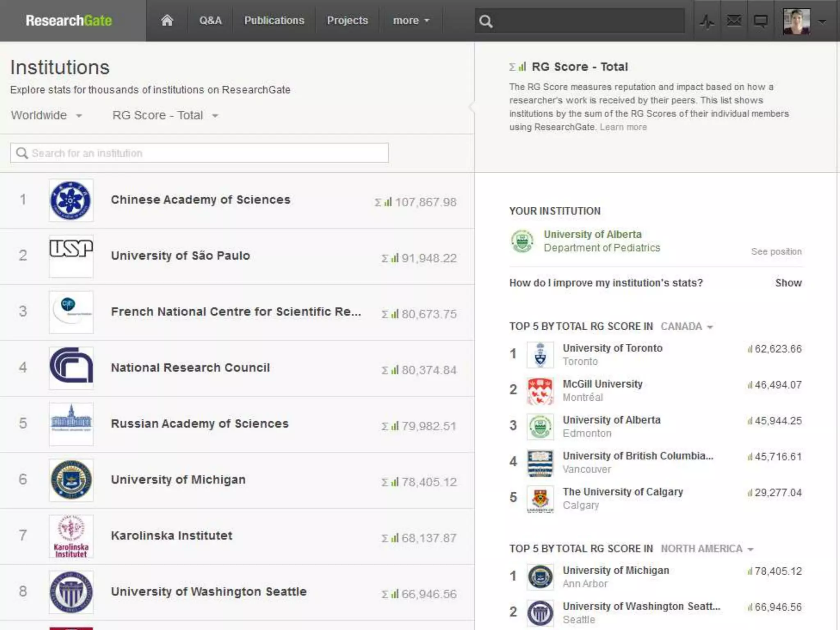Open the activity pulse notifications icon
The height and width of the screenshot is (630, 840).
(x=707, y=21)
